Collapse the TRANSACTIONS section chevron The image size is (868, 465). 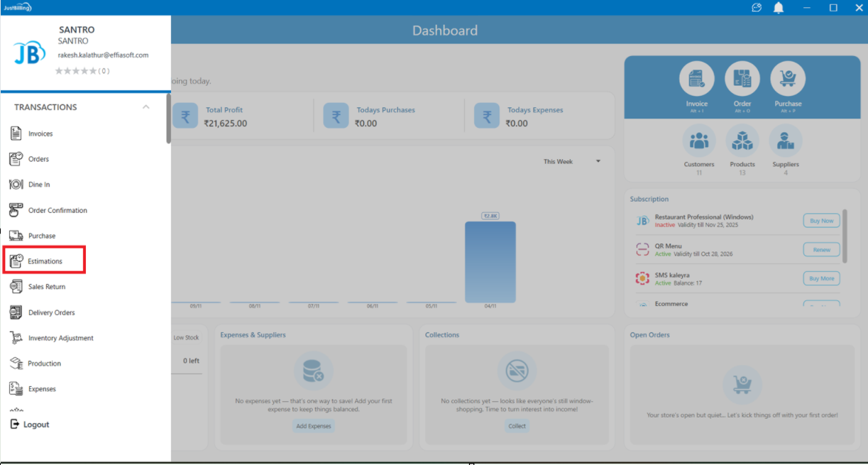pos(146,107)
